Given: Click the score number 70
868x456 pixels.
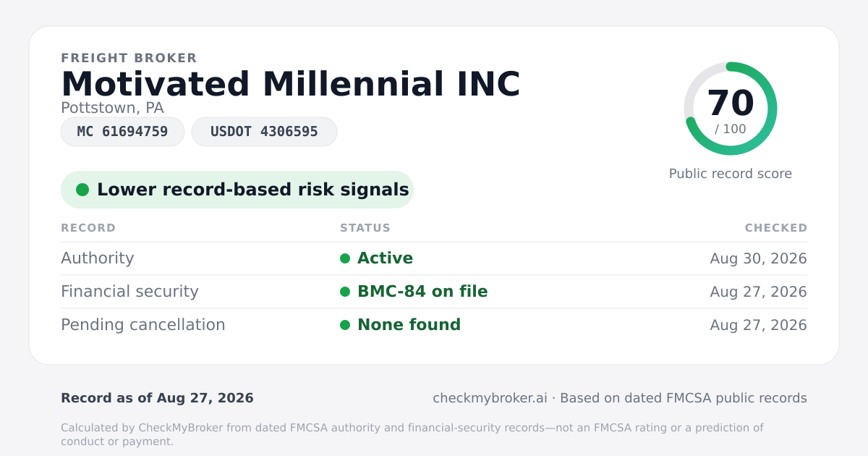Looking at the screenshot, I should pos(731,103).
